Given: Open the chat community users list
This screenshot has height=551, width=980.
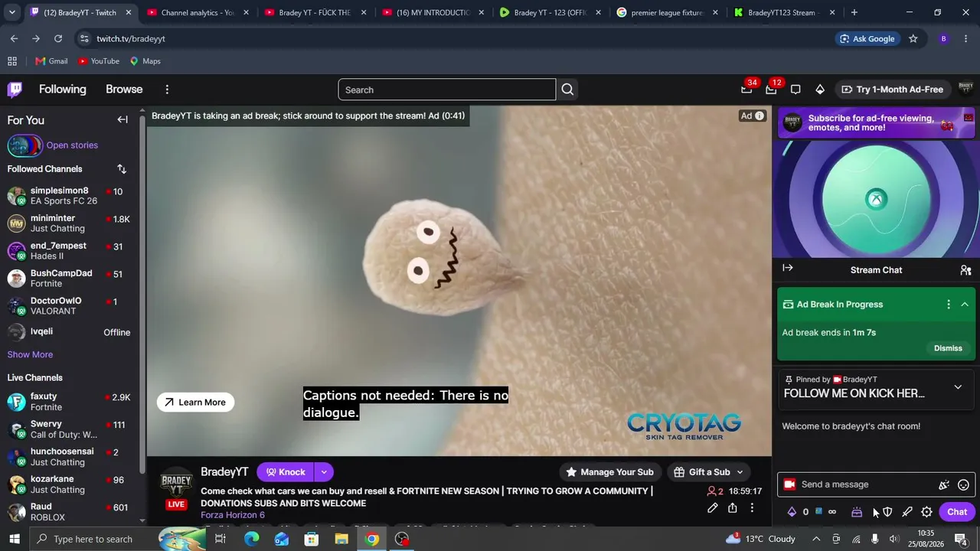Looking at the screenshot, I should pos(965,270).
